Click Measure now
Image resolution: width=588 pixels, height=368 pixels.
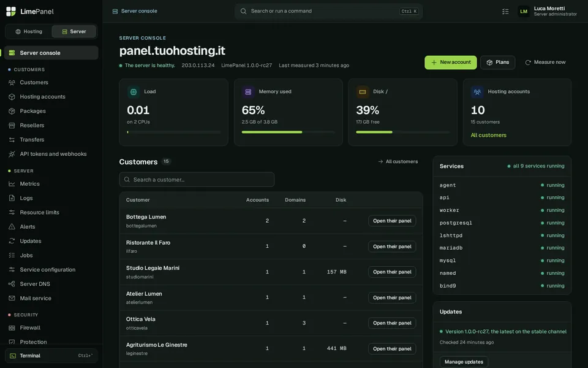click(545, 63)
